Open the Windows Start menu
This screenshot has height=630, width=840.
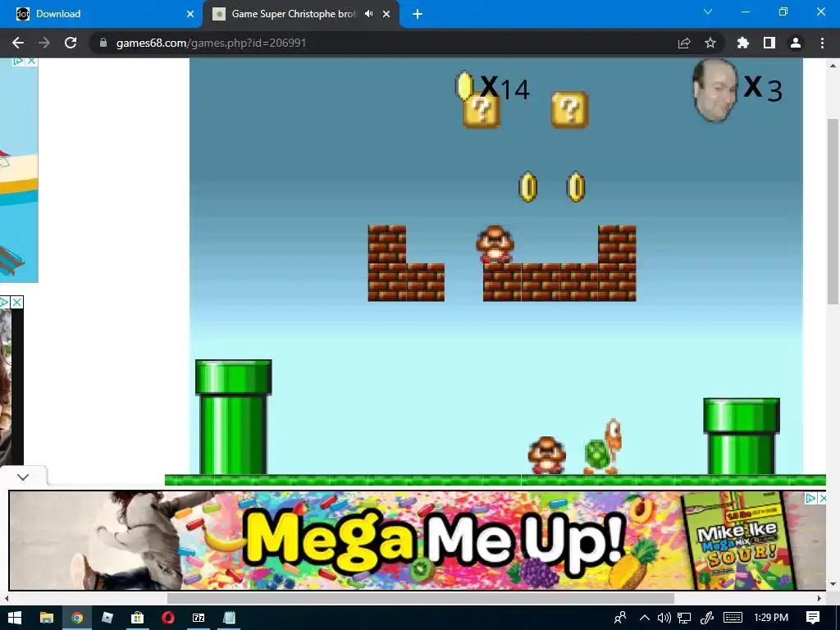(15, 618)
